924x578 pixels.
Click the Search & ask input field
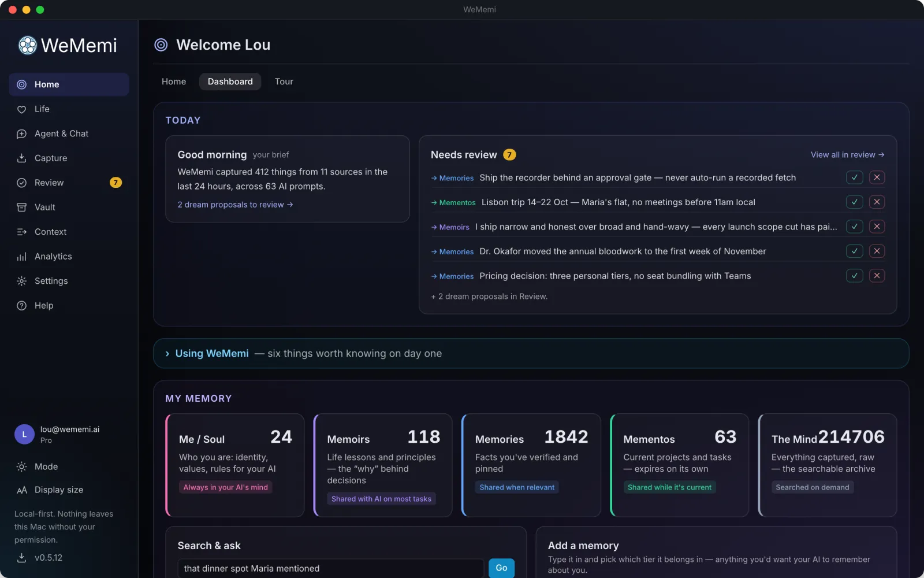[330, 569]
